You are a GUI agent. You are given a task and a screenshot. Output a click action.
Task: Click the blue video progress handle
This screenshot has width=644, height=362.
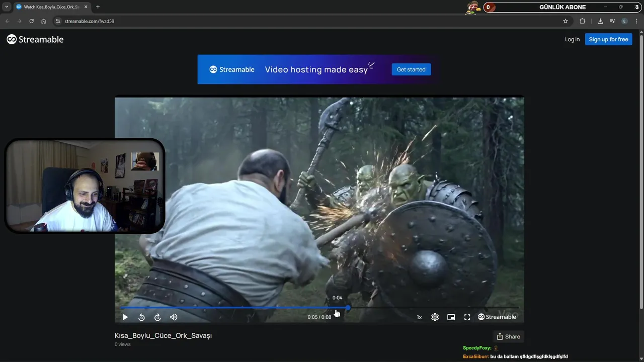[348, 307]
